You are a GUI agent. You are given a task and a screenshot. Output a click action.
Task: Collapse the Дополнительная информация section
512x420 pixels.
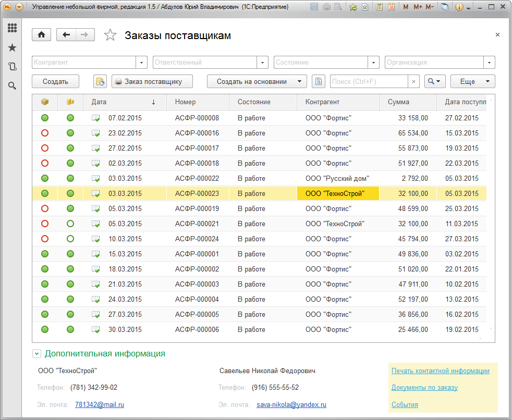[x=36, y=354]
